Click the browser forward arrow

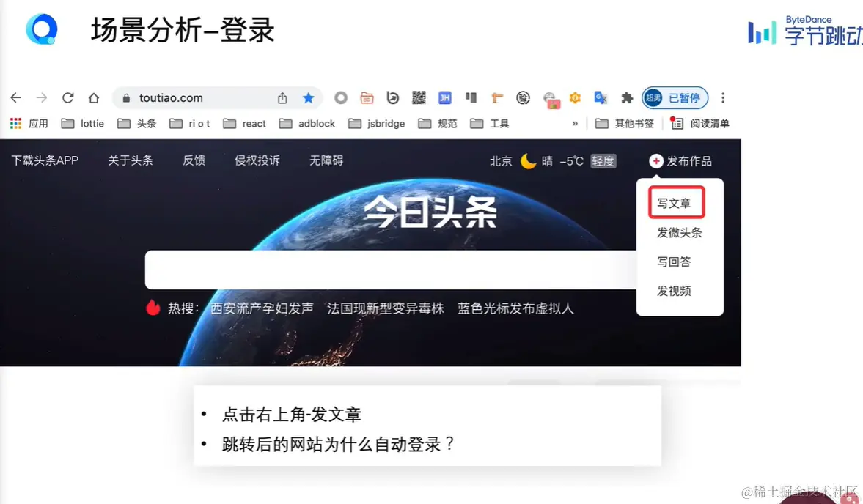[x=42, y=98]
